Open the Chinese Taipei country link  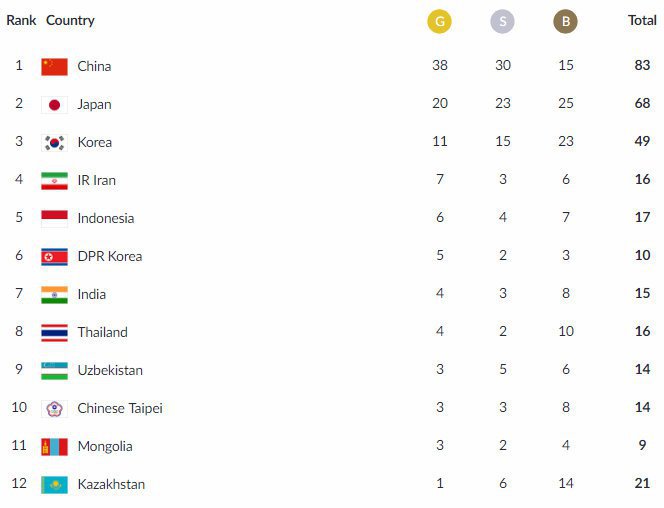(x=120, y=408)
